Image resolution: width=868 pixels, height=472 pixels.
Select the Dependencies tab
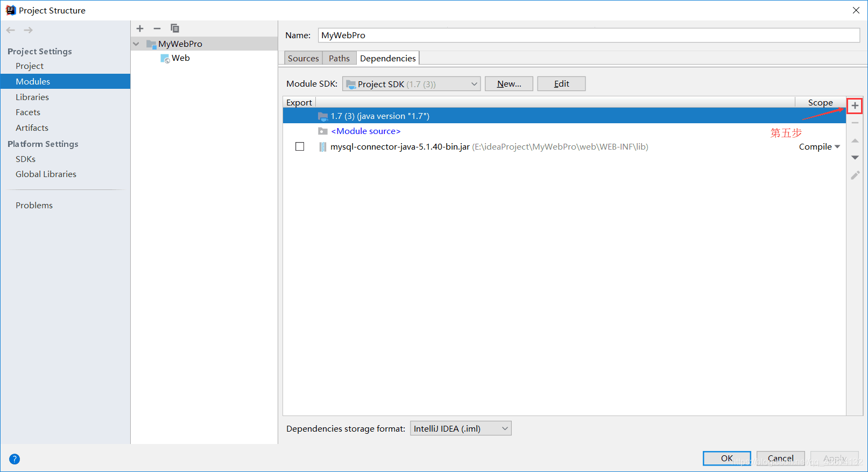pos(387,58)
